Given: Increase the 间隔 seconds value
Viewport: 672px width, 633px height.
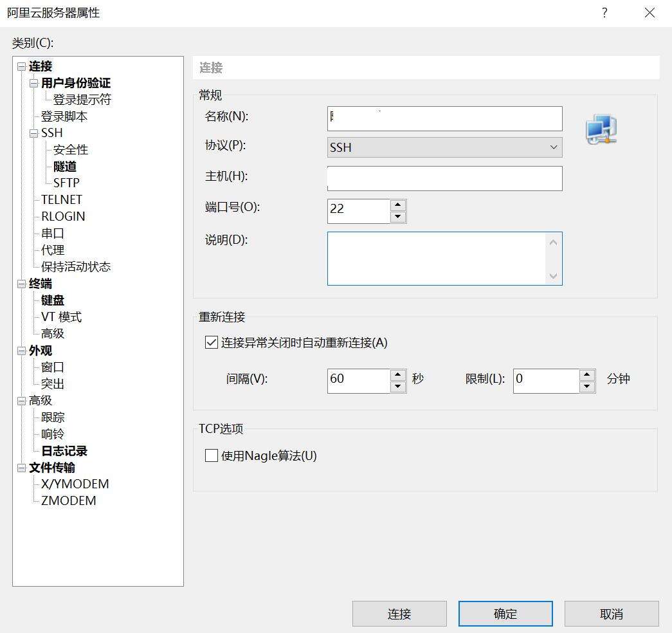Looking at the screenshot, I should click(x=397, y=375).
